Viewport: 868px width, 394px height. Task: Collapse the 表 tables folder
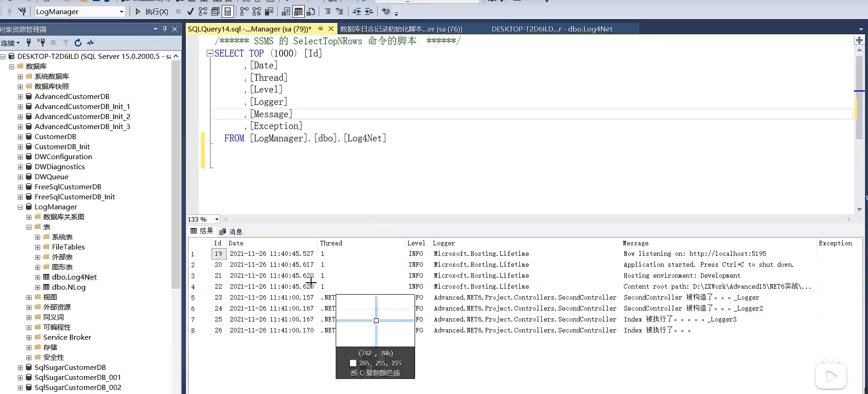coord(29,227)
